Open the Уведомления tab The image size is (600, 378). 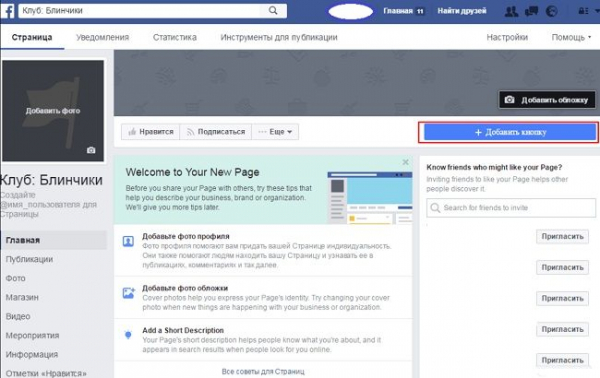102,37
